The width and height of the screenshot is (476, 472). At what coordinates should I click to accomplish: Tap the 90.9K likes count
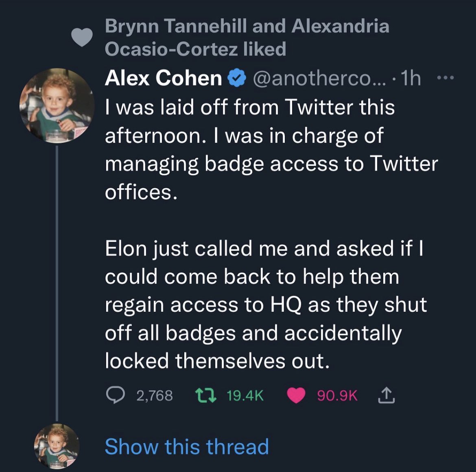pyautogui.click(x=337, y=396)
